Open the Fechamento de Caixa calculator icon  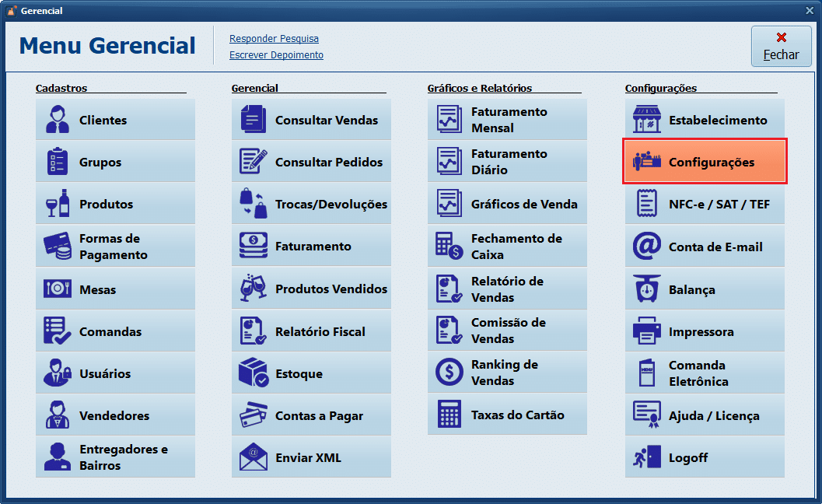450,246
